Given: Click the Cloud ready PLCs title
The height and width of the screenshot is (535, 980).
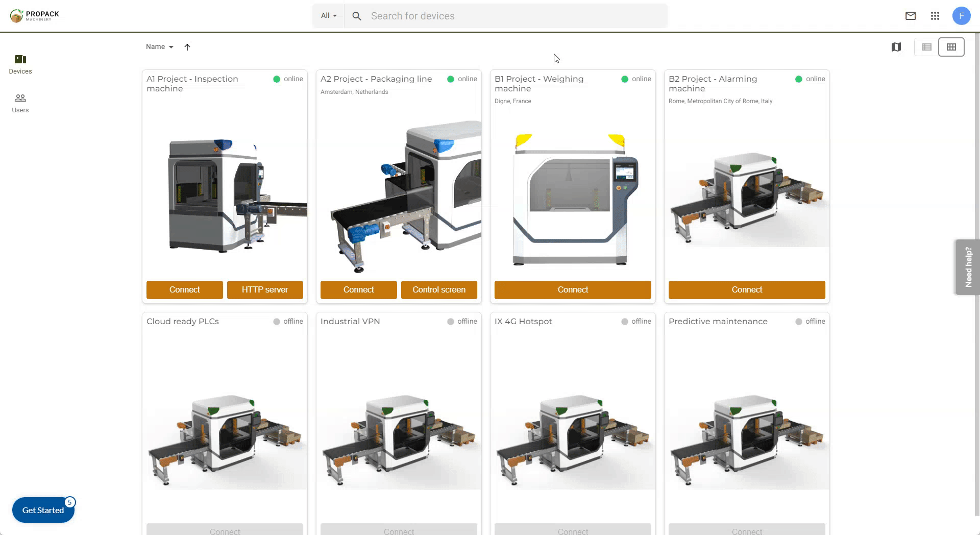Looking at the screenshot, I should tap(183, 322).
